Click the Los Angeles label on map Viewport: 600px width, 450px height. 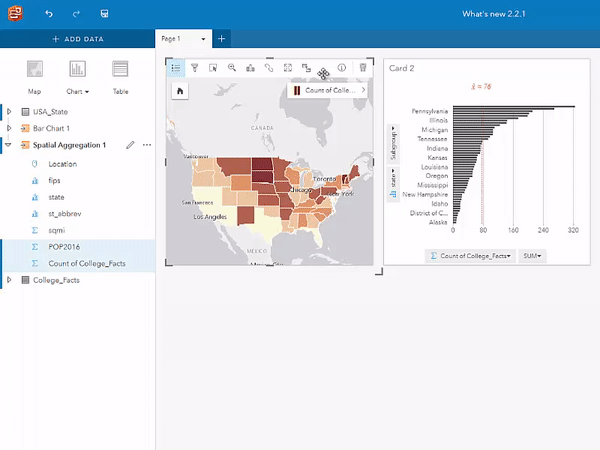point(210,217)
